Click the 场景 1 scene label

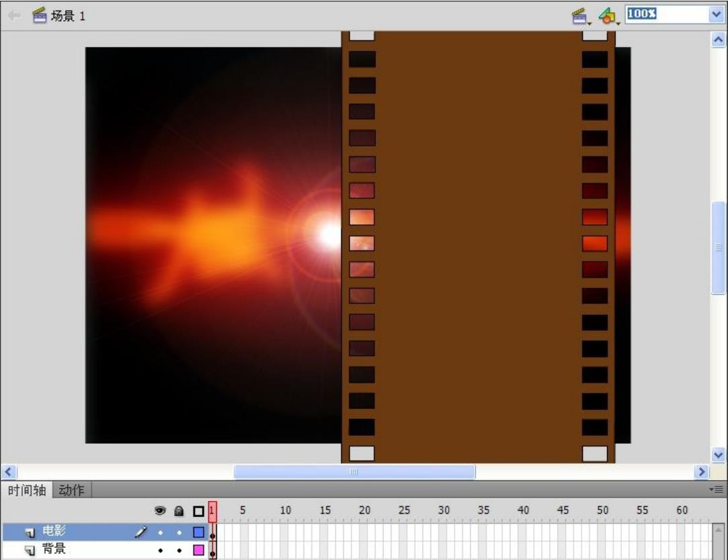click(68, 16)
